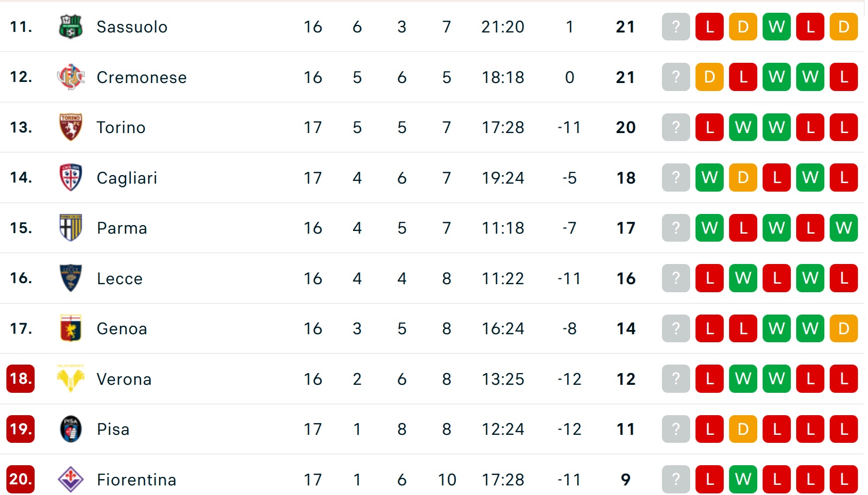Click Parma's rightmost green W badge
This screenshot has height=495, width=868.
pos(844,228)
